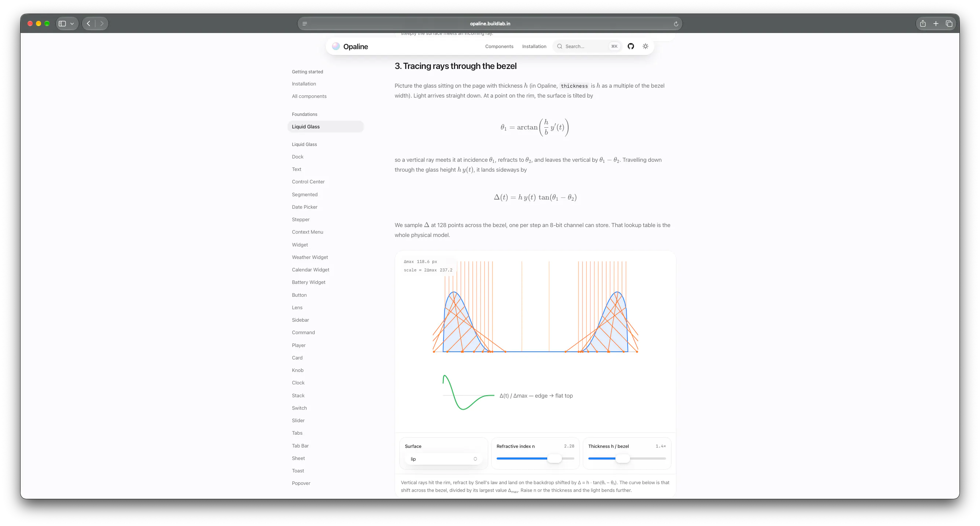This screenshot has height=526, width=980.
Task: Open the Opaline GitHub repository icon
Action: pos(631,47)
